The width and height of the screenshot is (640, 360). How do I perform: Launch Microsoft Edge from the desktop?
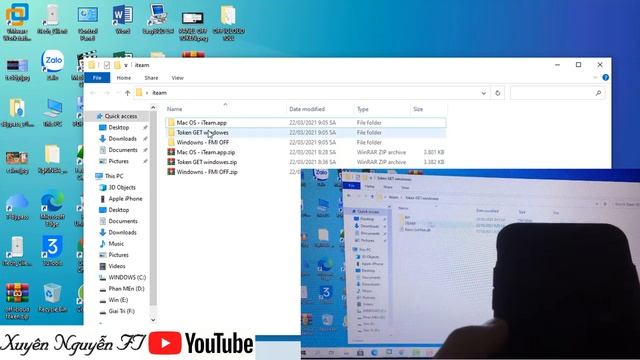(x=53, y=209)
